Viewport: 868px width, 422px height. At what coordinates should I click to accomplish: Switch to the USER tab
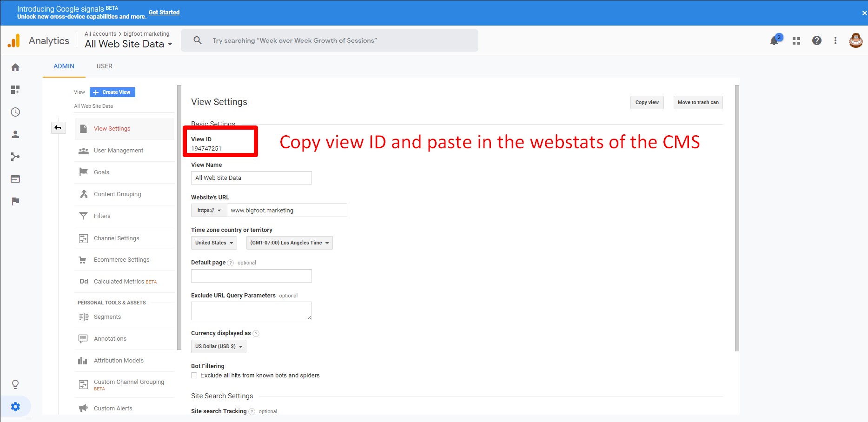[x=104, y=66]
